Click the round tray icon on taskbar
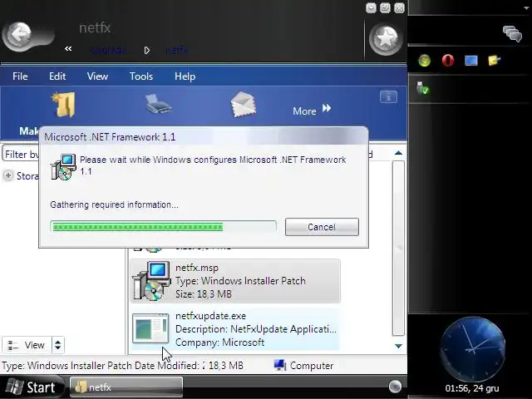 (x=395, y=386)
